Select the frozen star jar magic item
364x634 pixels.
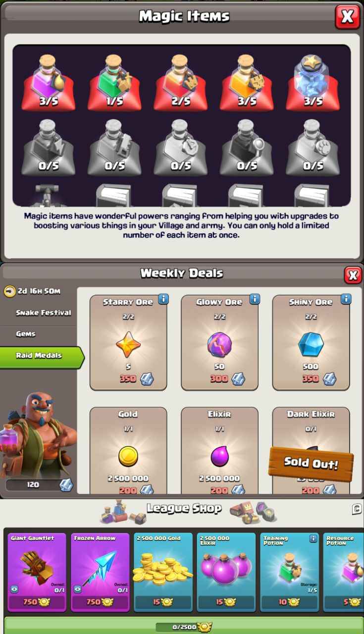pos(313,82)
